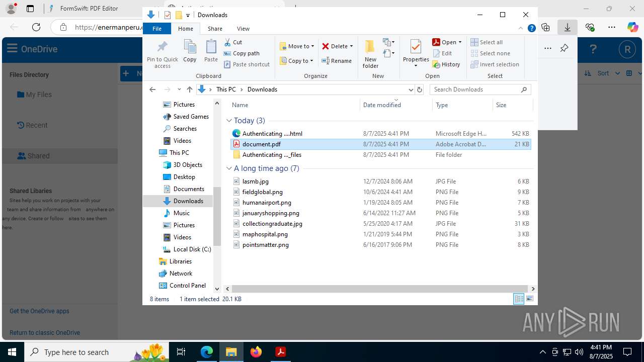Switch to Large icons view in status bar

pyautogui.click(x=529, y=299)
